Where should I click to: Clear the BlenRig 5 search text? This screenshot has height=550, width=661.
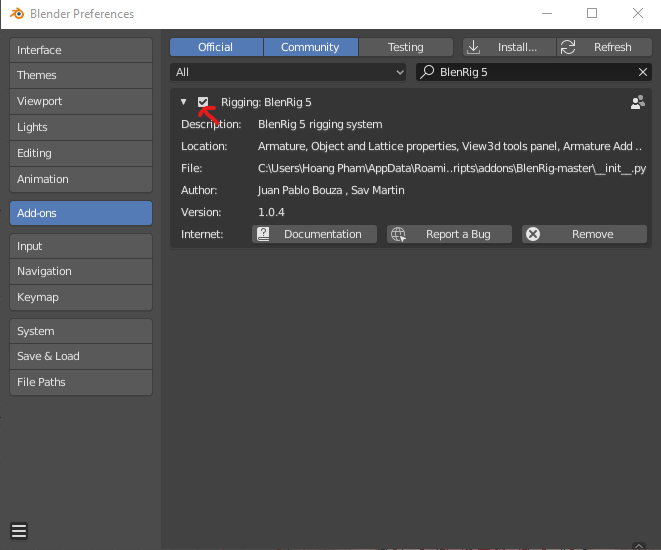(642, 72)
